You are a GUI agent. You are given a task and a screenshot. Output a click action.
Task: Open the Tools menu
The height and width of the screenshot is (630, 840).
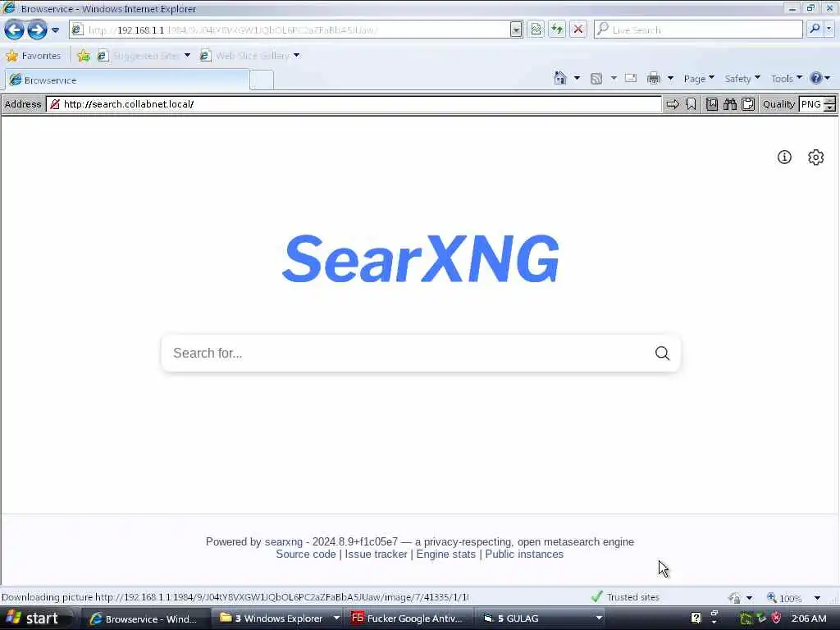point(787,79)
